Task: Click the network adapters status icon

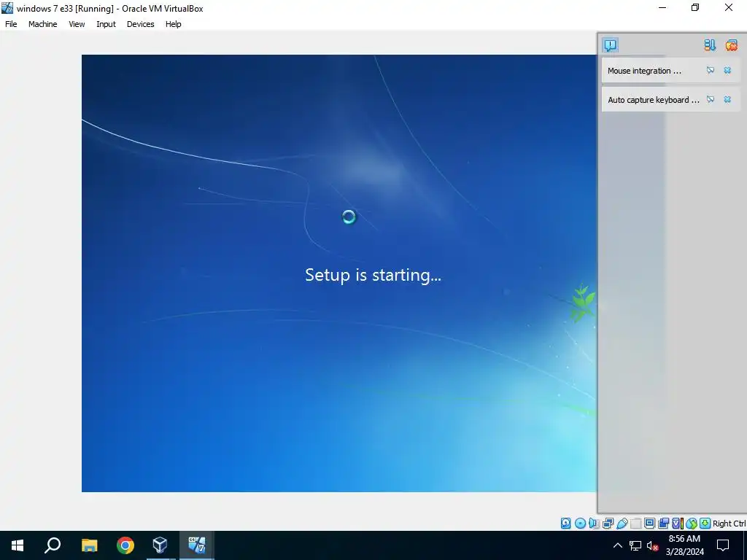Action: 608,524
